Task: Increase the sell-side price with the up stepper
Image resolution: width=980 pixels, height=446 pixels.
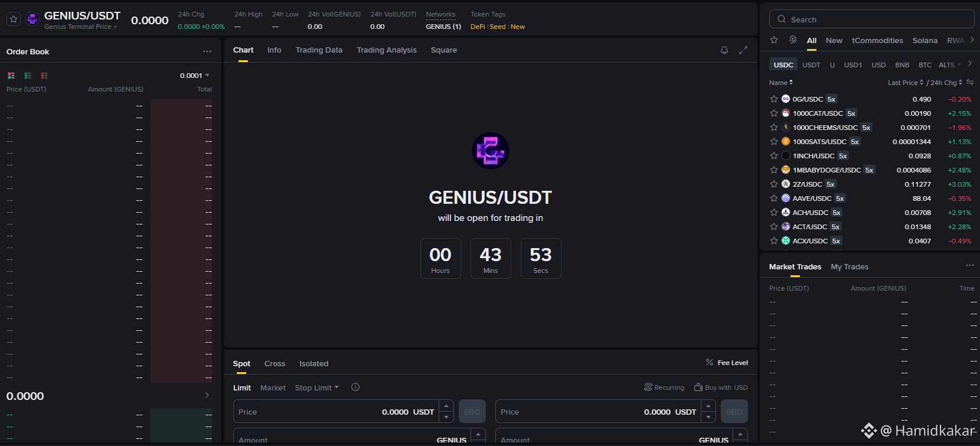Action: coord(709,406)
